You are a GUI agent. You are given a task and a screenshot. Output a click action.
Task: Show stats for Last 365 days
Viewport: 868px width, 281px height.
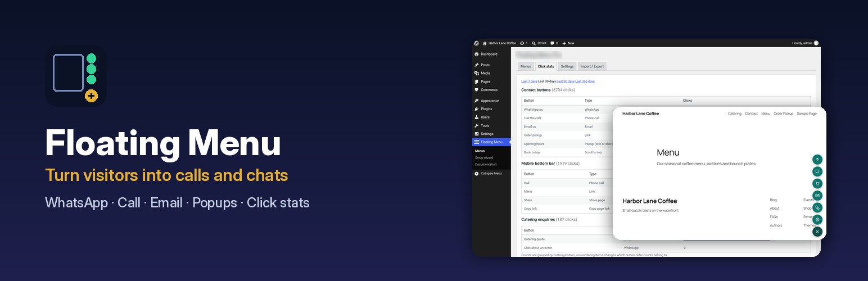click(x=585, y=81)
